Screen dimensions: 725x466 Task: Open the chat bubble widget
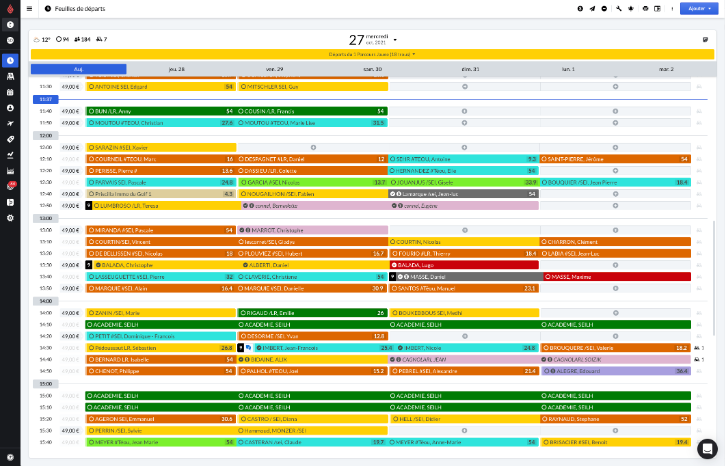pos(707,448)
